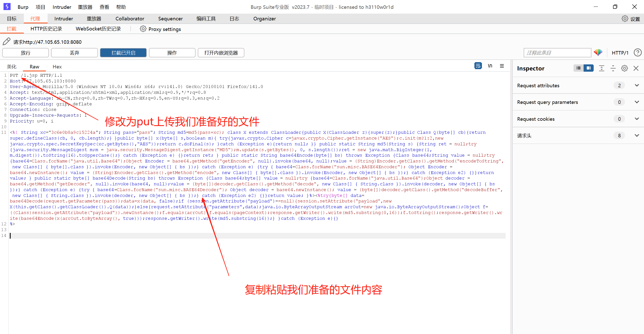This screenshot has width=644, height=334.
Task: Select the 拦截 sub-tab
Action: pyautogui.click(x=12, y=29)
